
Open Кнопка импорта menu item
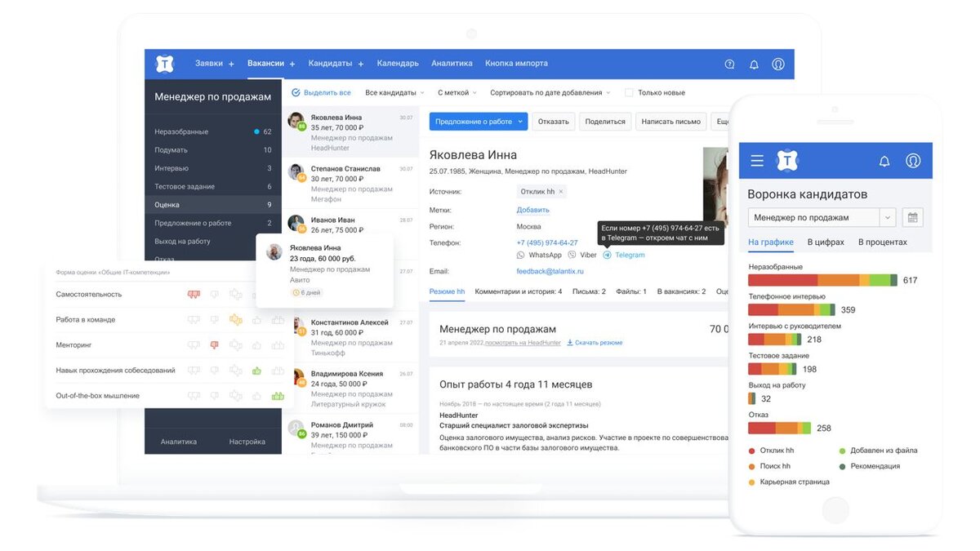[516, 64]
